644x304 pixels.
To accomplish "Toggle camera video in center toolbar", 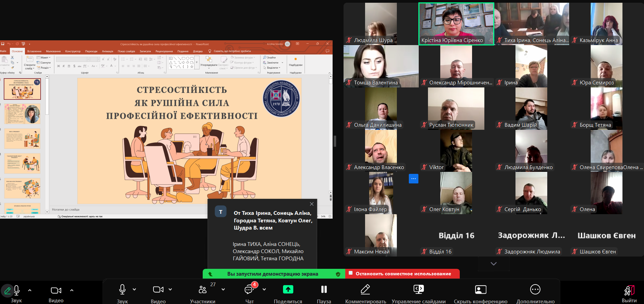I will point(158,290).
